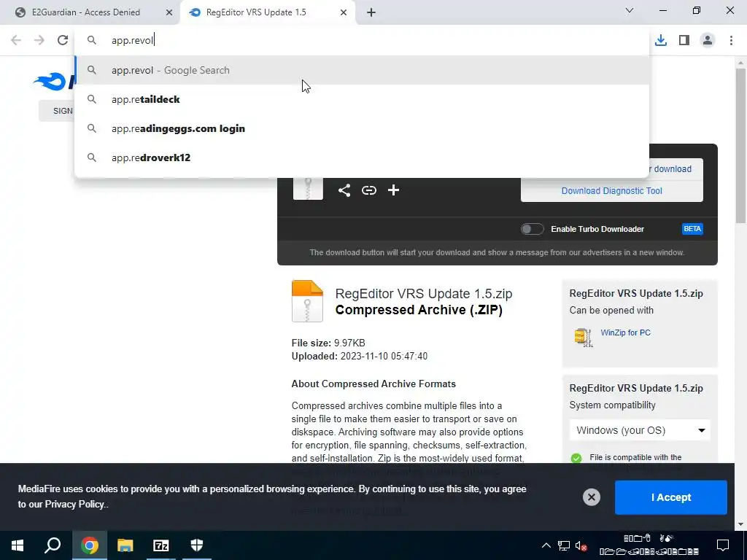Select the RegEditor VRS Update 1.5 tab
747x560 pixels.
[x=256, y=12]
